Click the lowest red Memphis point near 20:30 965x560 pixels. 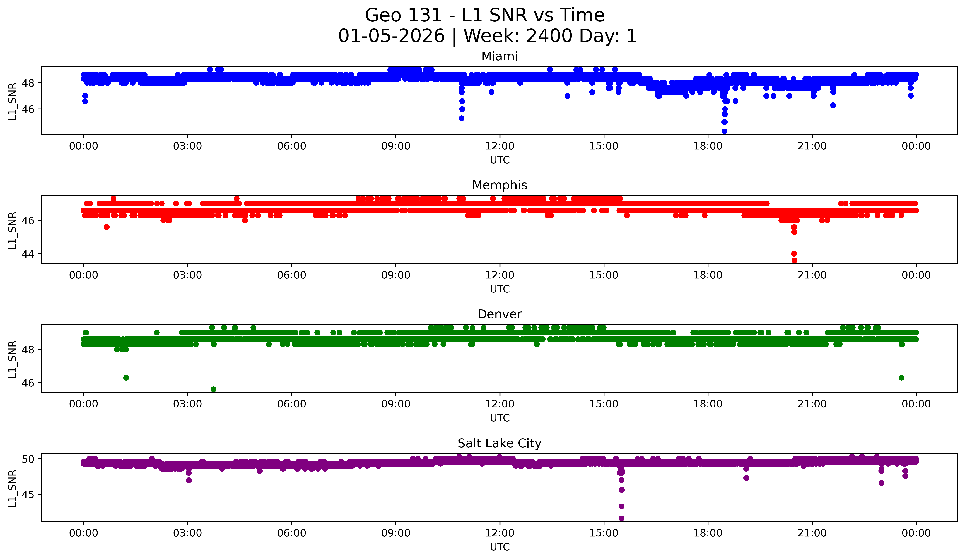(794, 261)
